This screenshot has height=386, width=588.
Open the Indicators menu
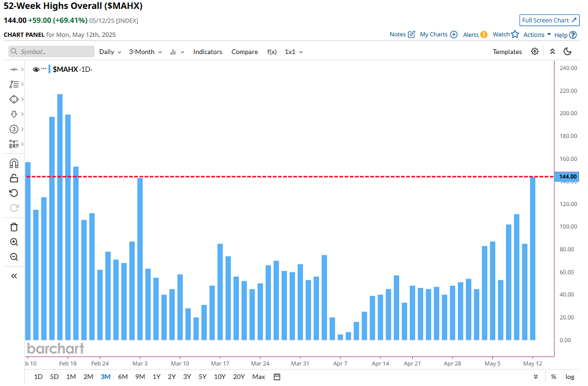(x=207, y=52)
